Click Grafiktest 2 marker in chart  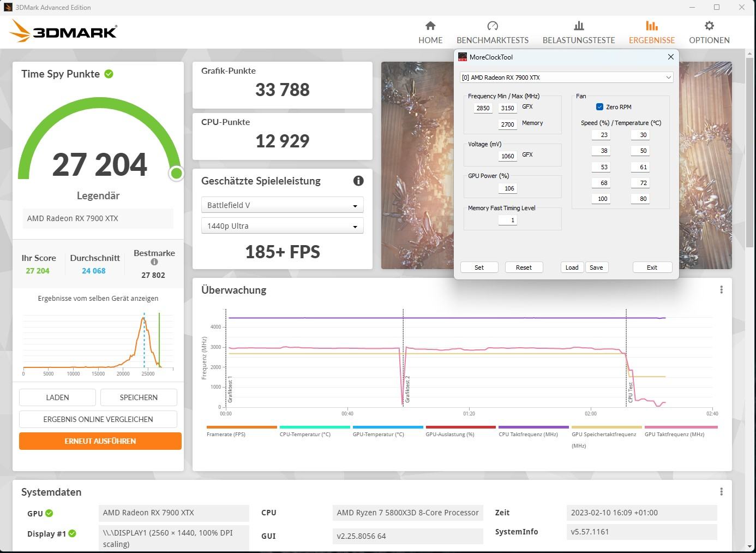(407, 389)
